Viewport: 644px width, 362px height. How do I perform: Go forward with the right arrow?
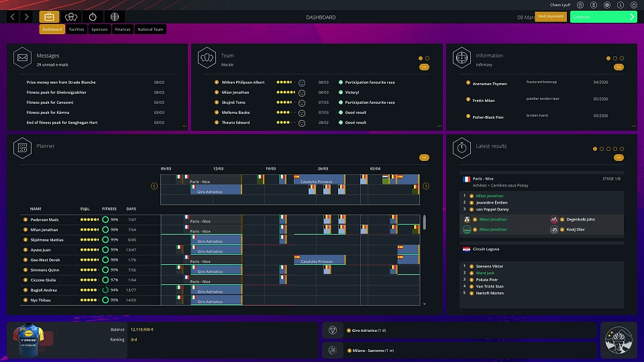pyautogui.click(x=27, y=17)
